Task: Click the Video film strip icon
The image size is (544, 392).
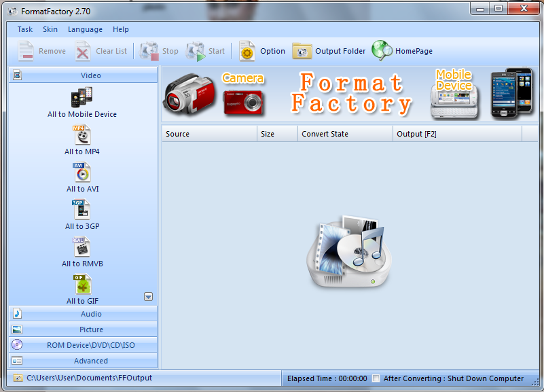Action: pos(18,75)
